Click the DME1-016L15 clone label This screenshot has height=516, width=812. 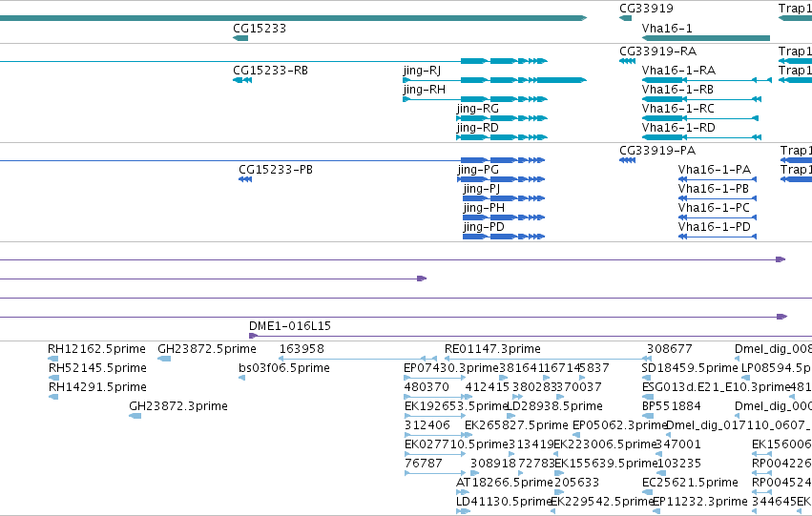click(x=290, y=326)
